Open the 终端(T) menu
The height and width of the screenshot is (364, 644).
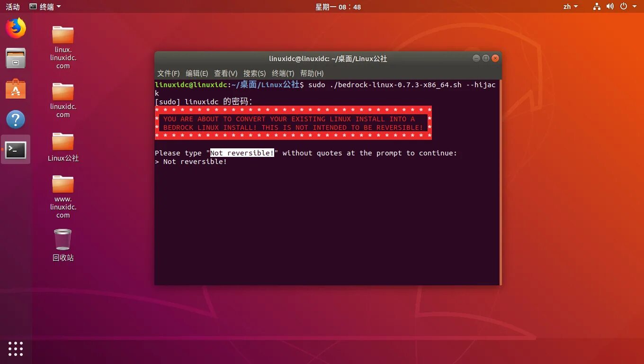(283, 73)
